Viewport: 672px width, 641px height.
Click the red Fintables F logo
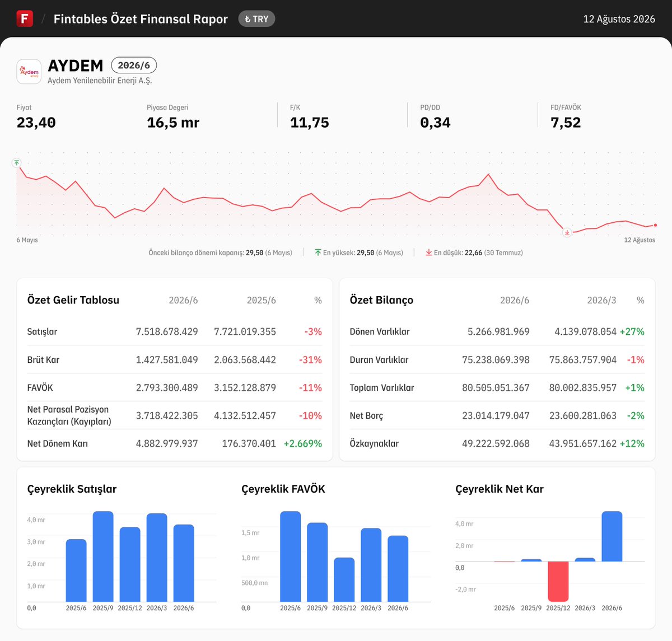click(25, 18)
